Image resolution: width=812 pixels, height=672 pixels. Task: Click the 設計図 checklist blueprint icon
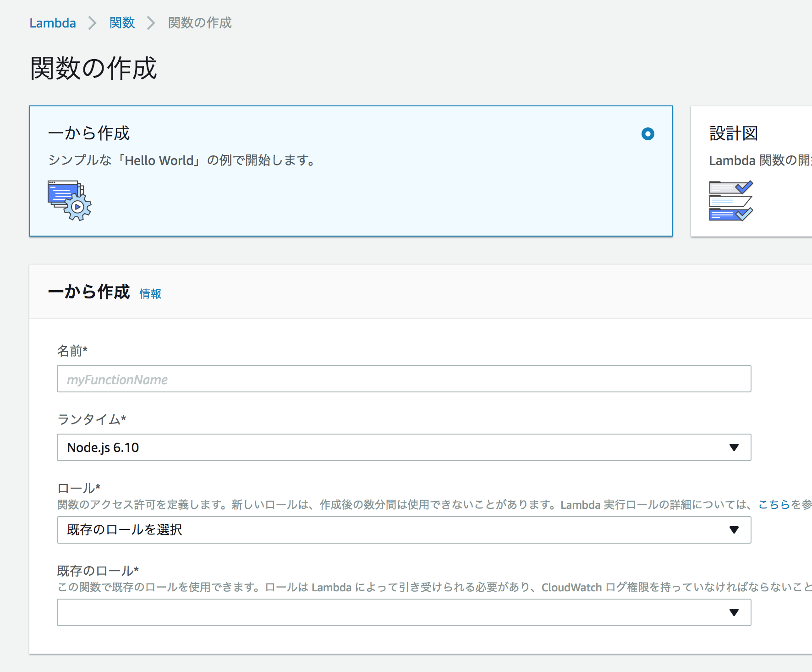(731, 201)
